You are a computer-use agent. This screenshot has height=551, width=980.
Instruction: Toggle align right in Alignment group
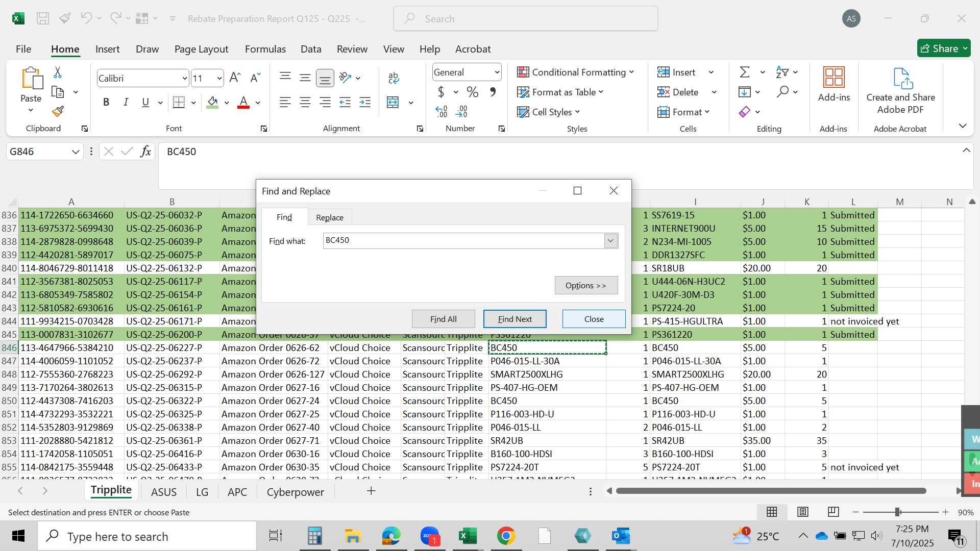pyautogui.click(x=325, y=103)
